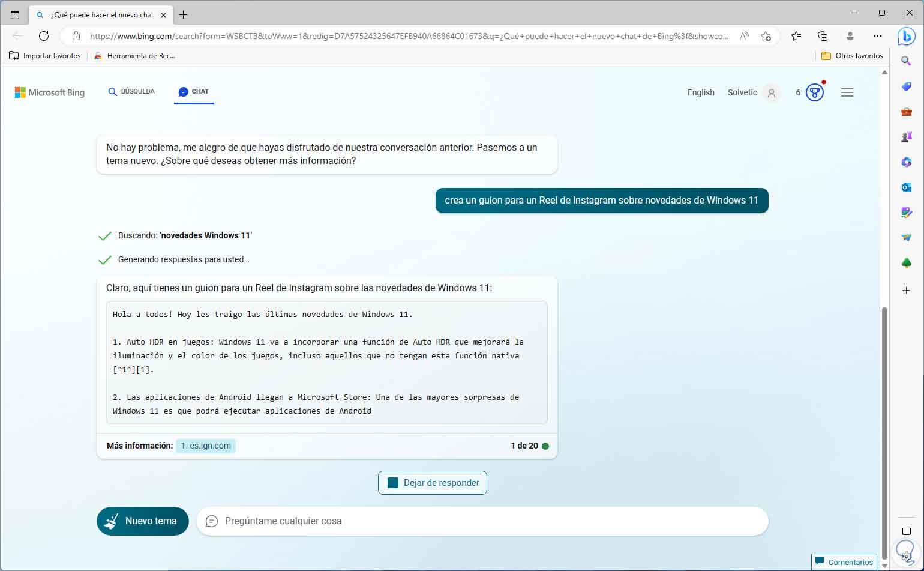
Task: Open 'Importar favoritos' bookmark
Action: coord(45,56)
